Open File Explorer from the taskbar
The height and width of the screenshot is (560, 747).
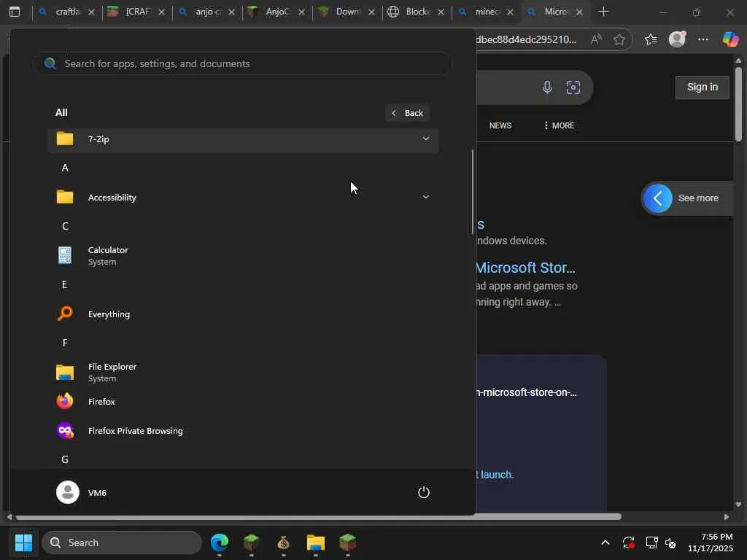(x=315, y=542)
